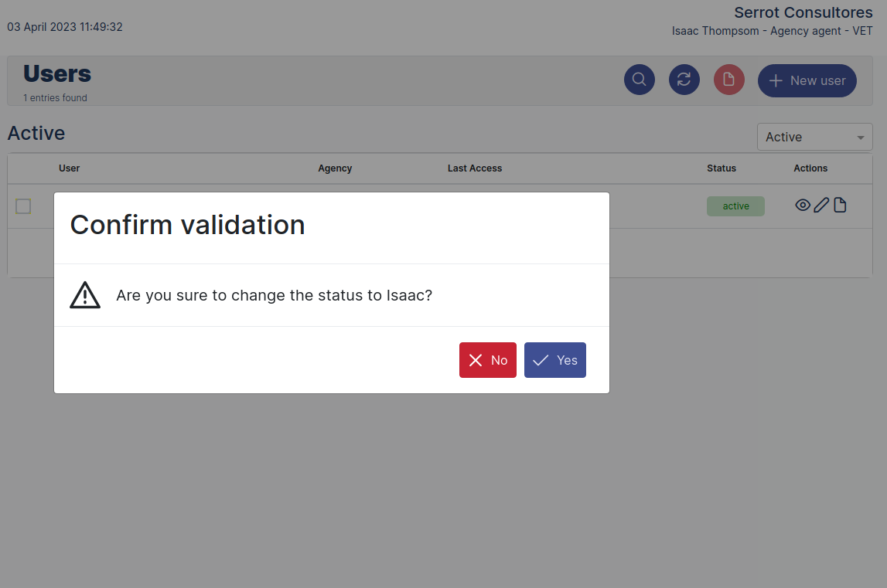Open the user document icon in Actions
This screenshot has width=887, height=588.
(840, 205)
